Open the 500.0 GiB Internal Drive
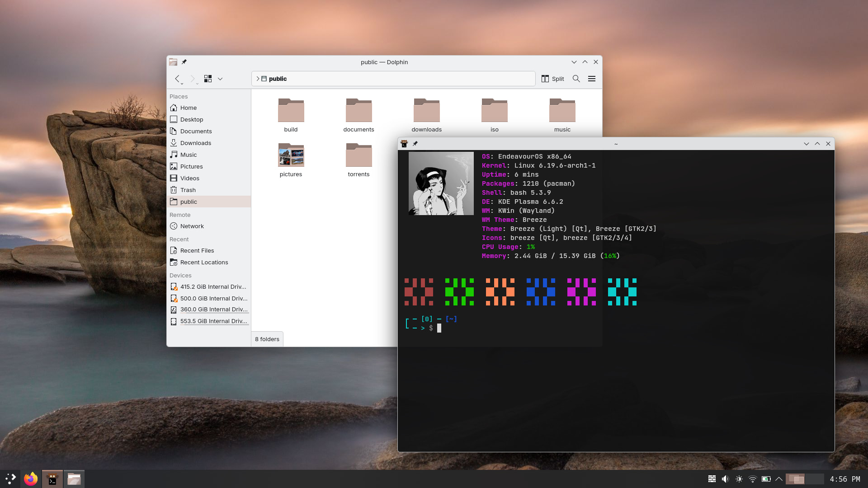 tap(213, 298)
